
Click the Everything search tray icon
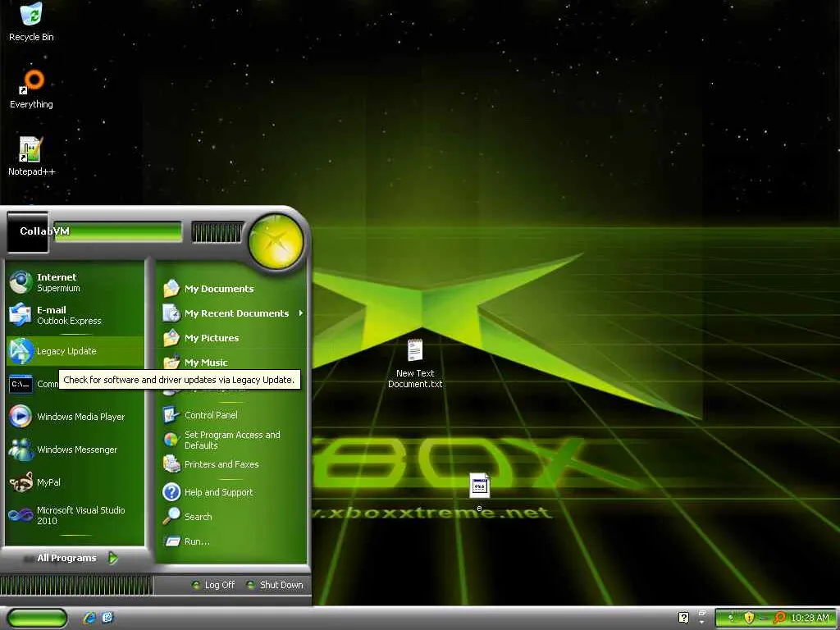[x=779, y=618]
